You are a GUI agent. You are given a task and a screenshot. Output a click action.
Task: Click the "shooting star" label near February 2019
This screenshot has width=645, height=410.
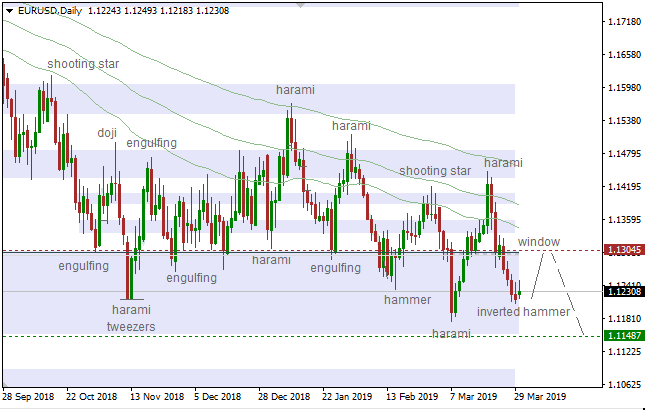(x=435, y=171)
